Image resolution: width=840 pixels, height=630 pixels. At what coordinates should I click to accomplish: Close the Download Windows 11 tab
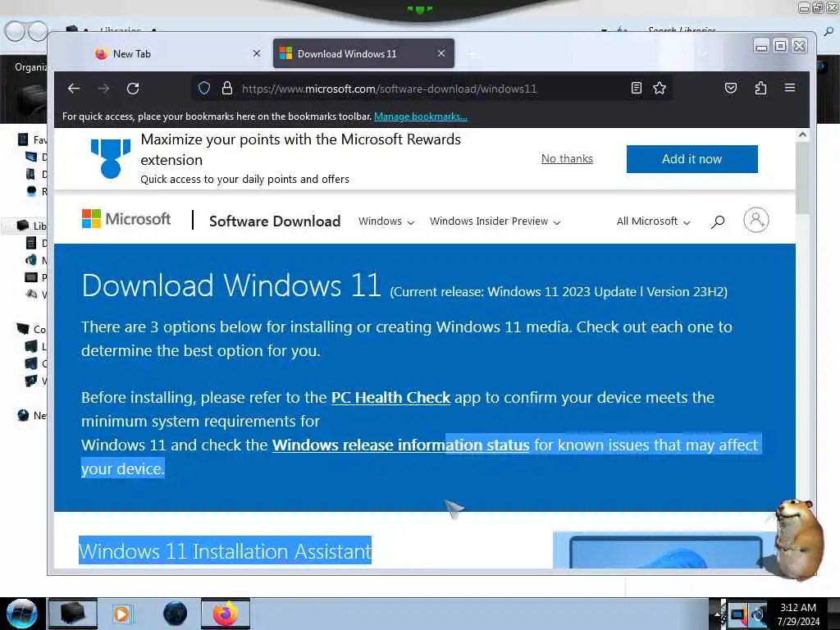tap(441, 53)
